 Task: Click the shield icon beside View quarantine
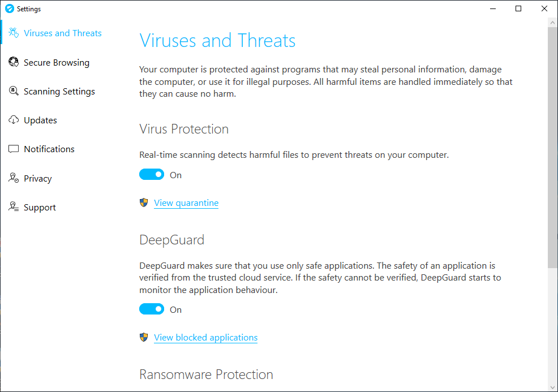144,203
